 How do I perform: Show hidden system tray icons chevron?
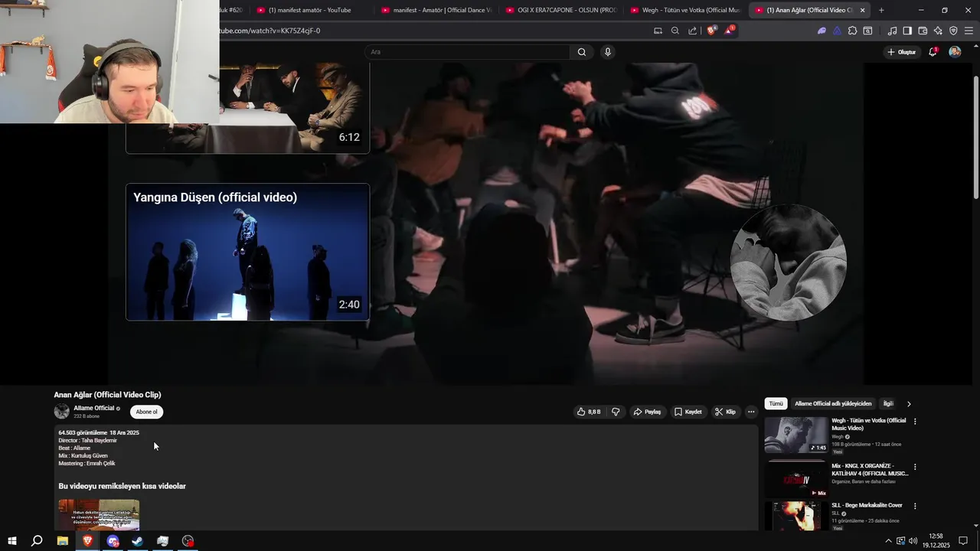point(888,541)
